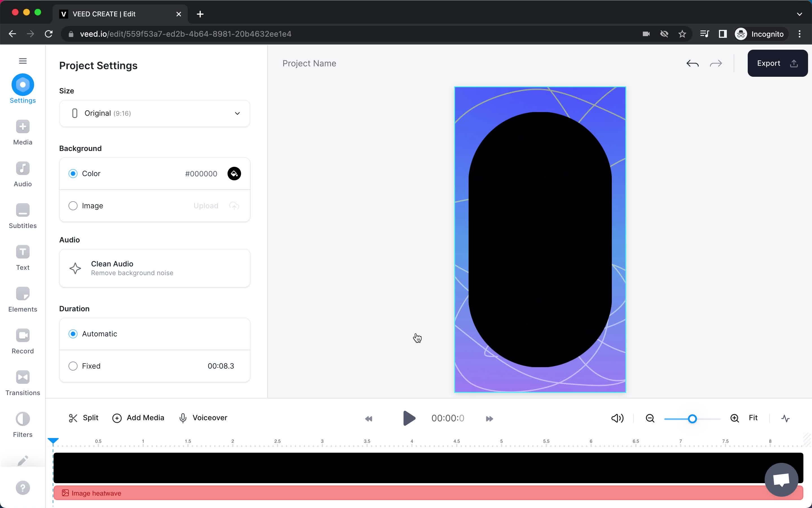
Task: Open the Elements panel
Action: (x=23, y=300)
